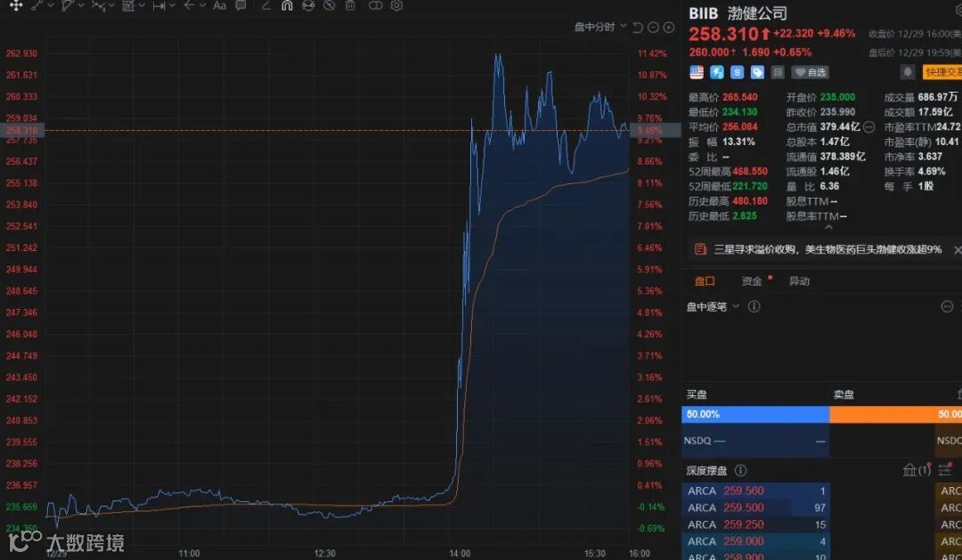This screenshot has width=962, height=560.
Task: Open chart settings hexagon gear
Action: point(397,5)
